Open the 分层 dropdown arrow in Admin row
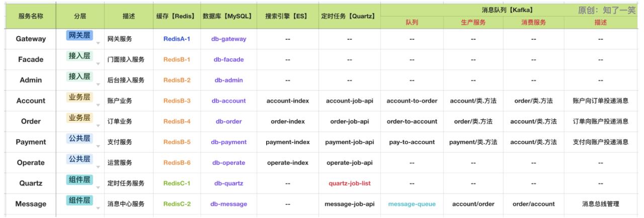The image size is (644, 218). pyautogui.click(x=98, y=85)
